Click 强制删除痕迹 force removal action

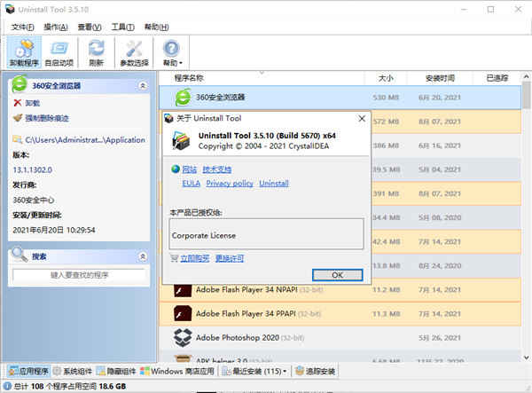[x=41, y=118]
